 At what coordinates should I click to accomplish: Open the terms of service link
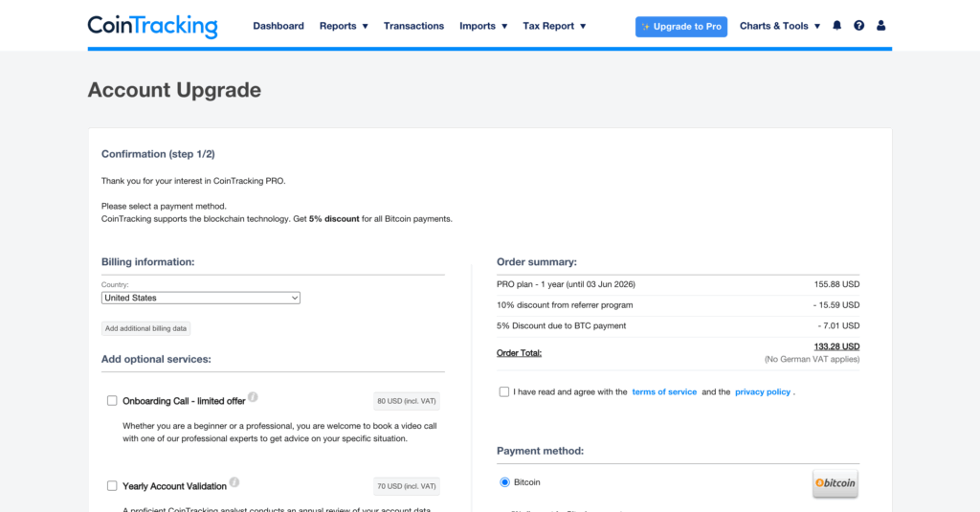(x=664, y=392)
